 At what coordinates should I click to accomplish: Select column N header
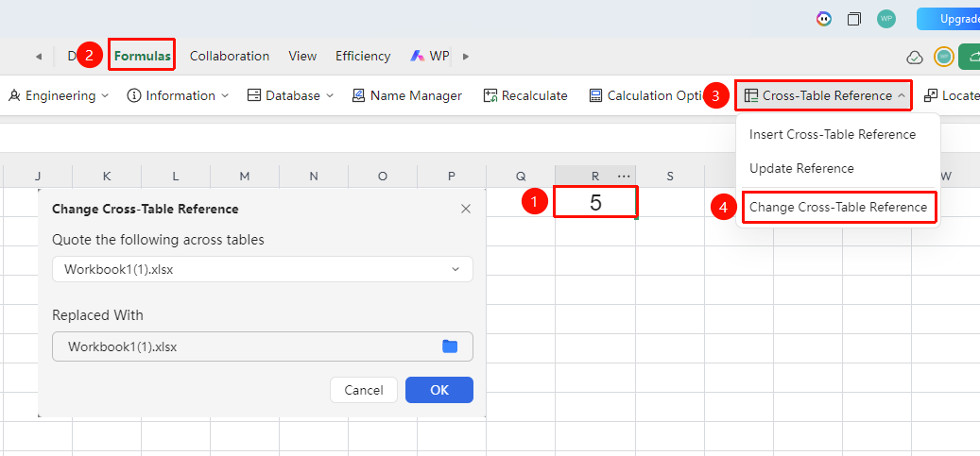click(x=314, y=177)
